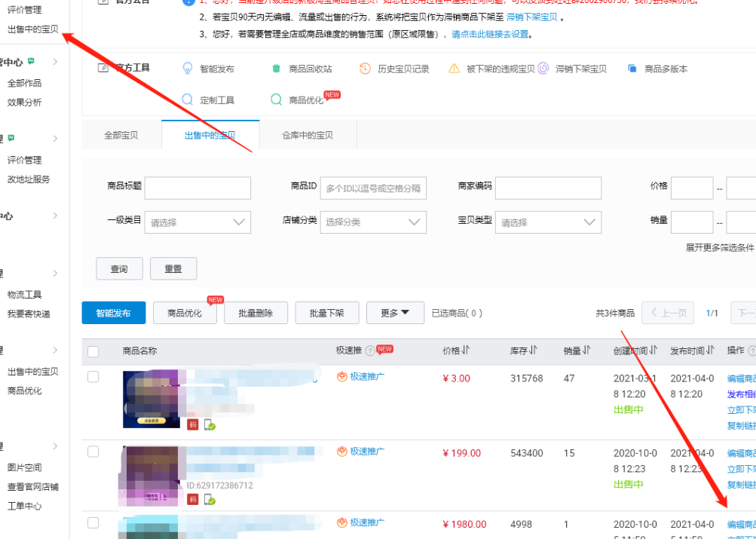The image size is (756, 539).
Task: Check the ¥1980.00 product row checkbox
Action: tap(93, 523)
